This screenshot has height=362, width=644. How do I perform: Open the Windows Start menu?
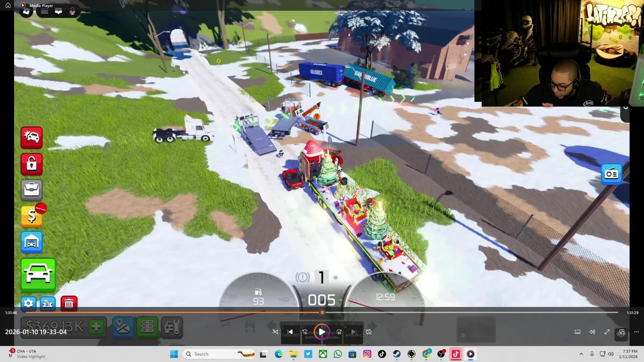pyautogui.click(x=174, y=354)
